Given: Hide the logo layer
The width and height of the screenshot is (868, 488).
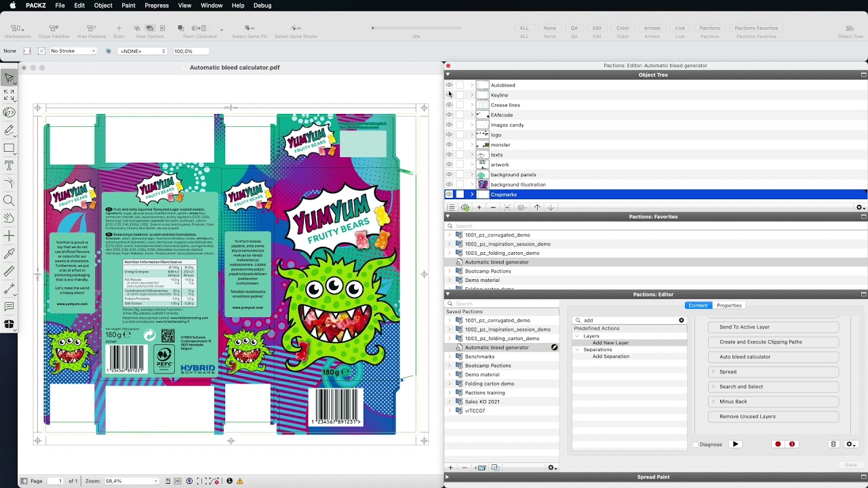Looking at the screenshot, I should tap(449, 135).
